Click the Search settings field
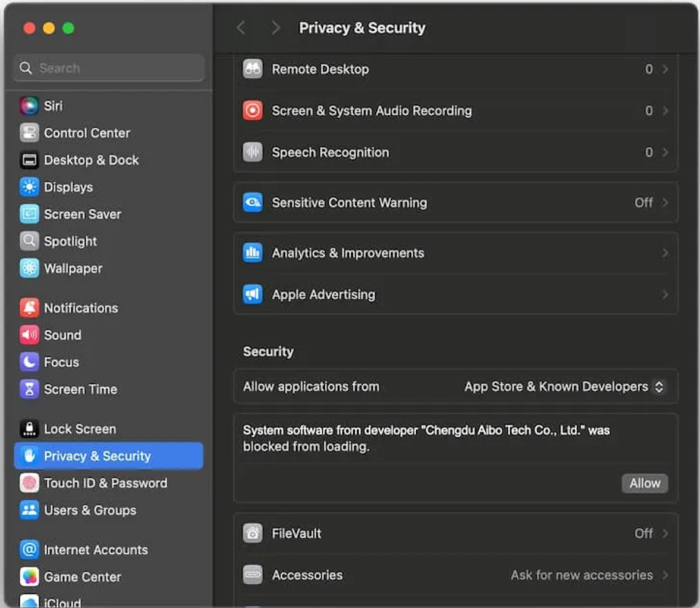700x608 pixels. point(108,68)
